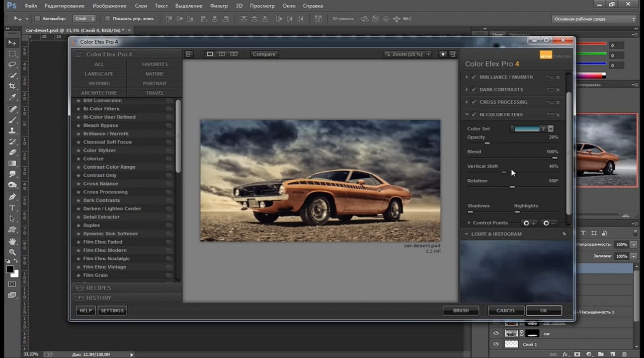Click the trash icon in Layers panel

(x=623, y=354)
